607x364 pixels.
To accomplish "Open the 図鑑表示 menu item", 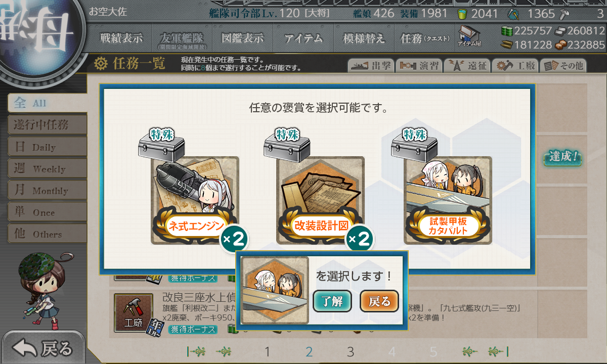I will click(x=243, y=38).
